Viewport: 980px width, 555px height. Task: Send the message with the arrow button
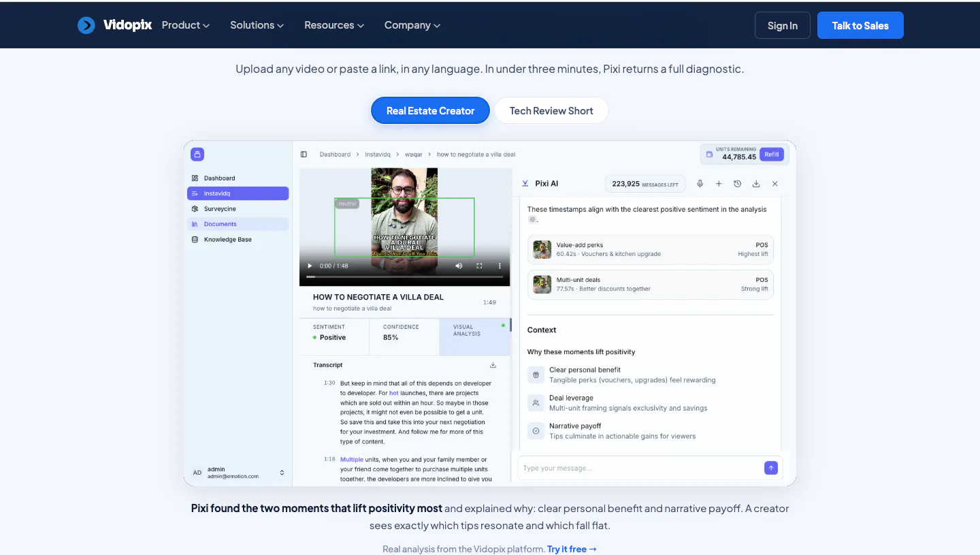(x=771, y=468)
